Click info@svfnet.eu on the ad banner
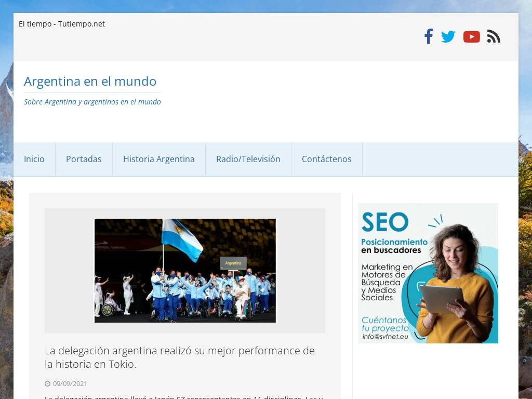Image resolution: width=532 pixels, height=399 pixels. click(385, 337)
